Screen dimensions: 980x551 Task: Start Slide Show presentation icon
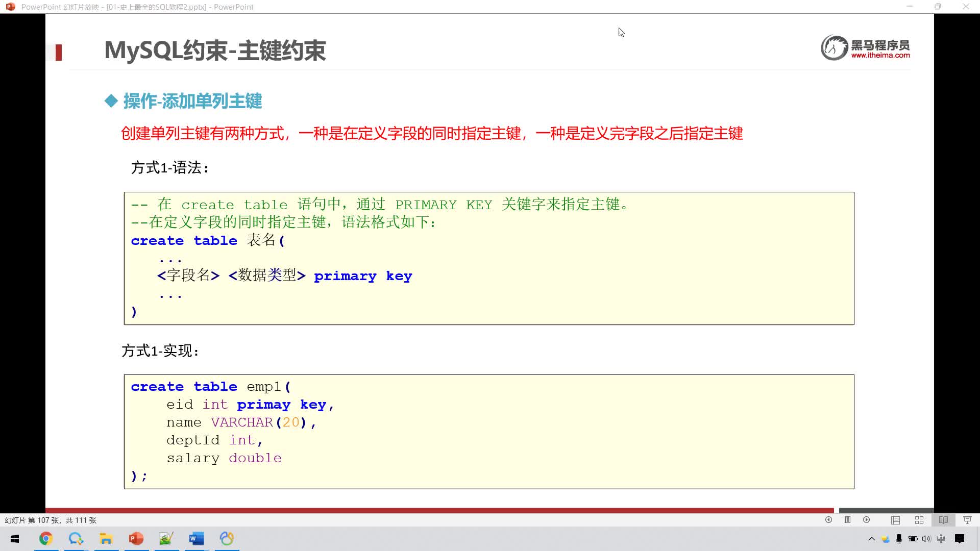click(967, 520)
